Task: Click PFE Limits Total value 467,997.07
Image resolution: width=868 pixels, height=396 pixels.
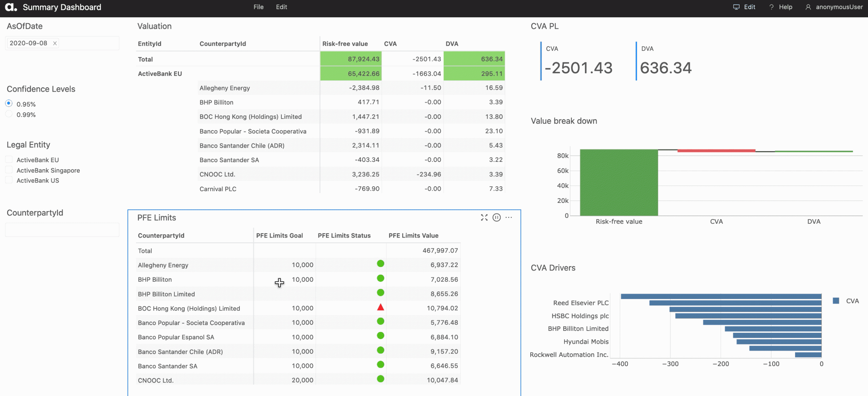Action: click(x=440, y=250)
